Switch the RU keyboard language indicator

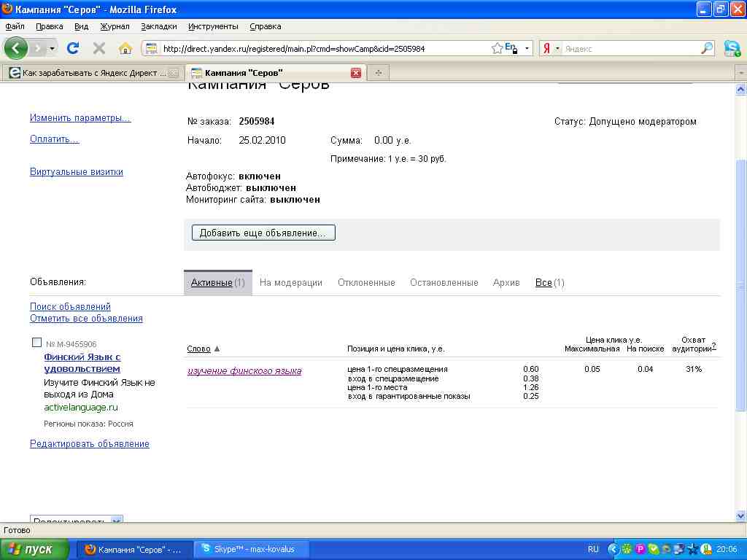(x=593, y=549)
